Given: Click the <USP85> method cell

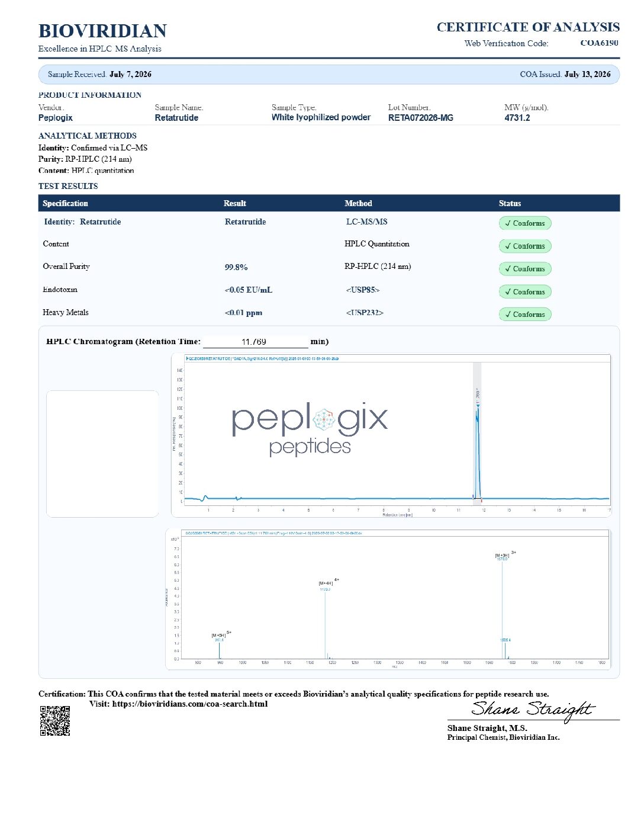Looking at the screenshot, I should coord(363,290).
